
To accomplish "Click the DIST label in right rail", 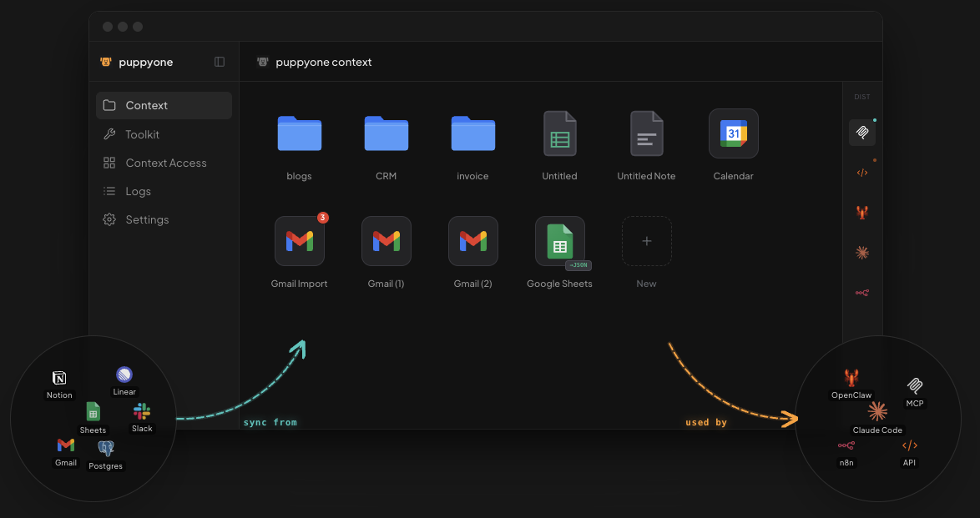I will (861, 97).
